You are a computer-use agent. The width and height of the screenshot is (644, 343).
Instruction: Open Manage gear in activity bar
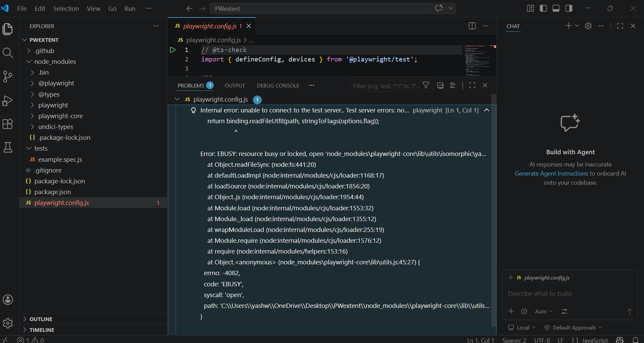pyautogui.click(x=8, y=323)
